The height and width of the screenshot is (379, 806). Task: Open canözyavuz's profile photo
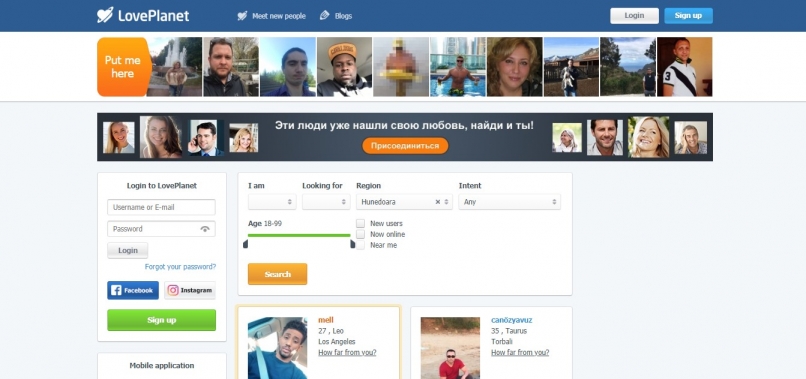(x=450, y=348)
